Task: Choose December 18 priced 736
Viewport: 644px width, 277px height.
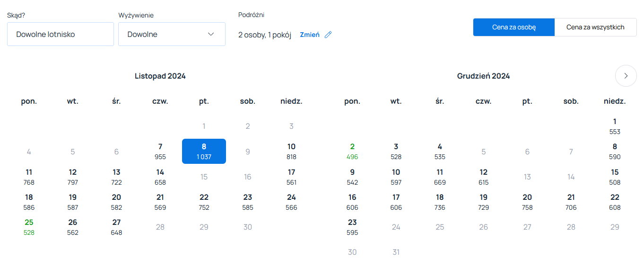Action: [440, 202]
